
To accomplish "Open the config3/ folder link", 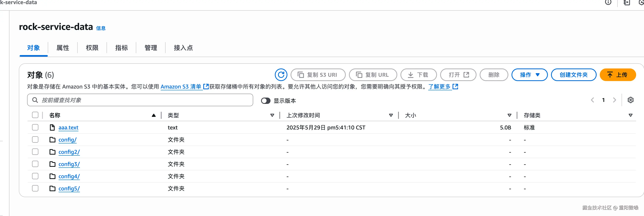I will click(69, 164).
